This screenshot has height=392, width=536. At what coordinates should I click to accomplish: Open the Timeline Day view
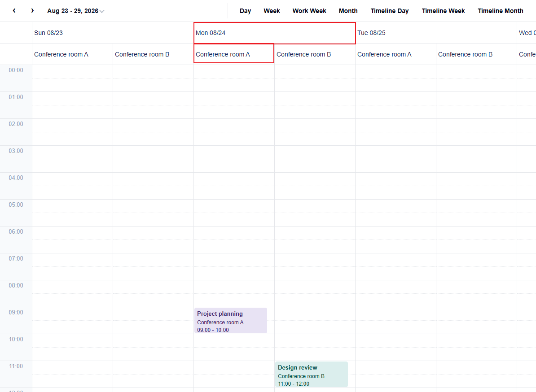point(389,11)
